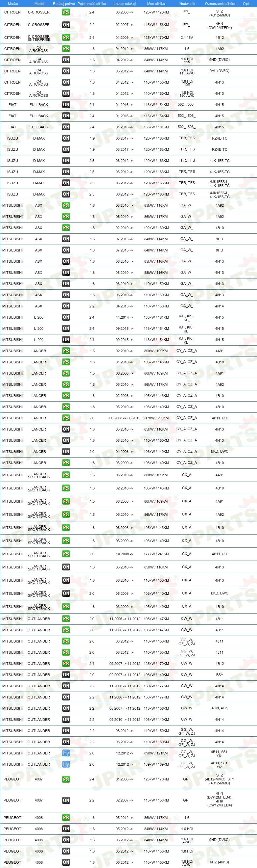This screenshot has width=257, height=868.
Task: Click diesel icon in Peugeot 4008 6HZ (4N13) row
Action: coord(66,862)
